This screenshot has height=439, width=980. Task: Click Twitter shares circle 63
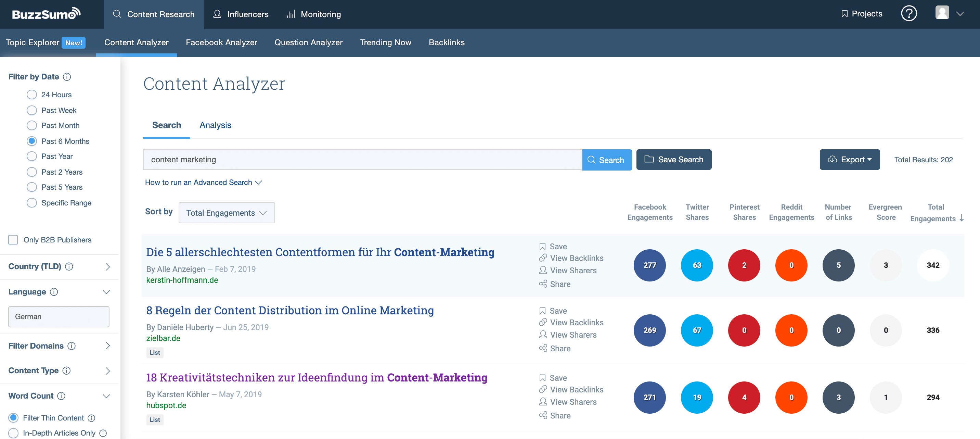click(697, 265)
